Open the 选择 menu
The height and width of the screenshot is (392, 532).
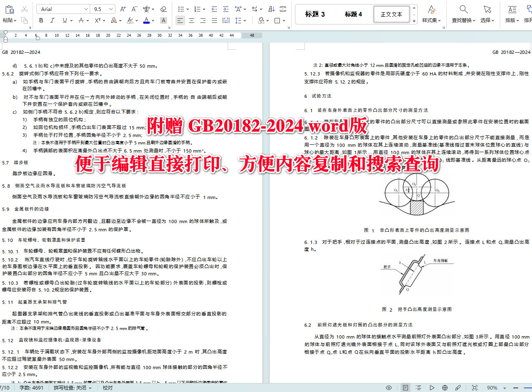coord(487,20)
